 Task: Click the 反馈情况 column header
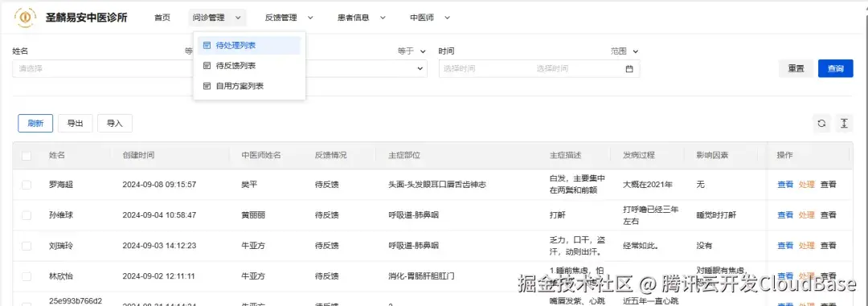pyautogui.click(x=330, y=156)
